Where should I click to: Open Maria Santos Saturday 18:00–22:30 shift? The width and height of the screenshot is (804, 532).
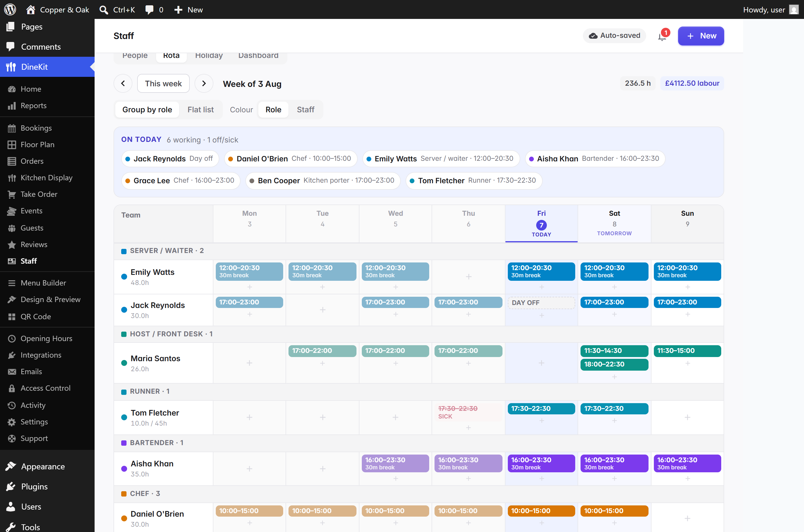click(x=614, y=364)
